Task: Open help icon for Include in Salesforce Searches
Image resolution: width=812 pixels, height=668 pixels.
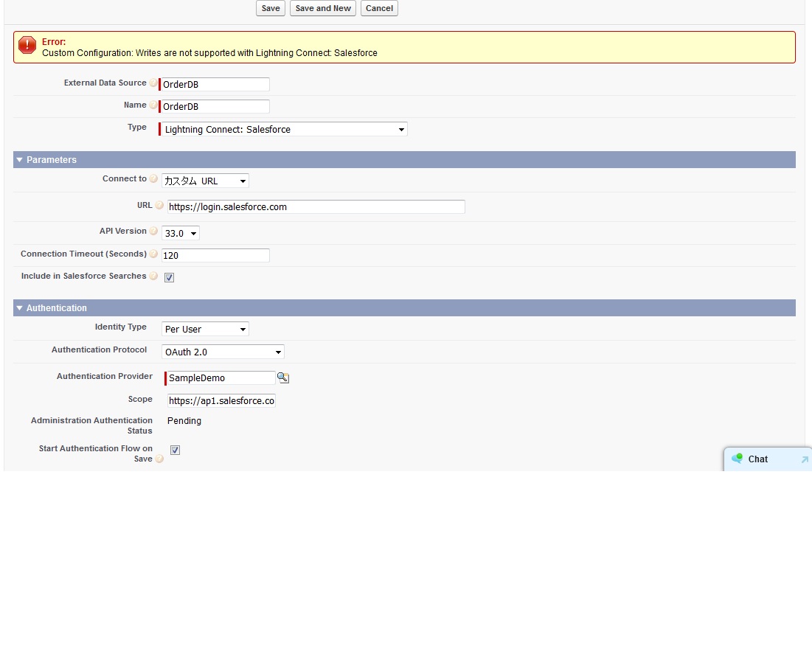Action: pos(153,276)
